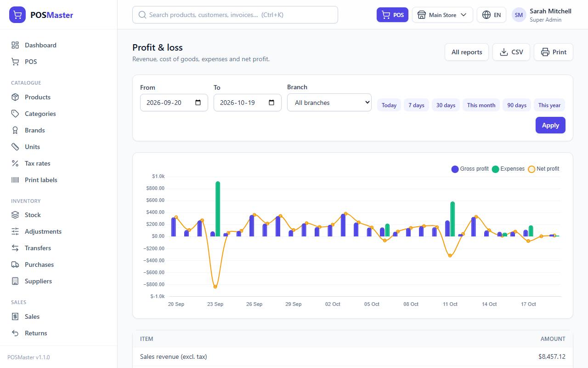This screenshot has height=368, width=588.
Task: Click the Products box icon
Action: point(15,97)
